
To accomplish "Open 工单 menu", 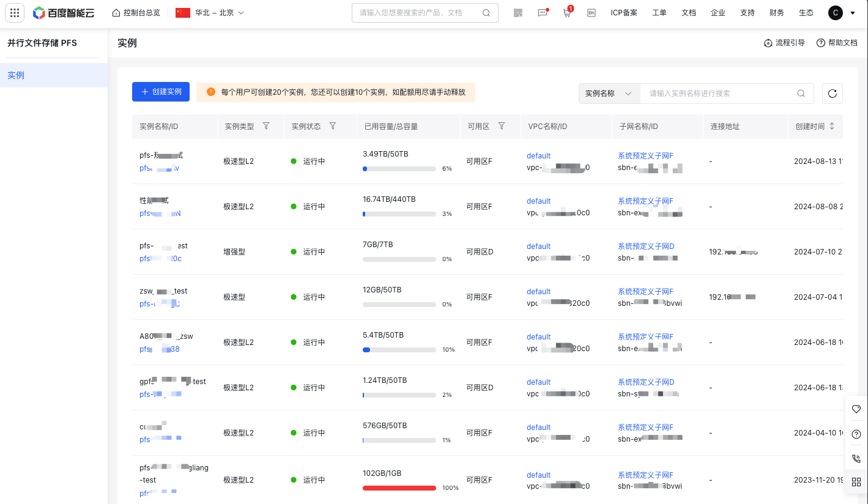I will [x=659, y=12].
